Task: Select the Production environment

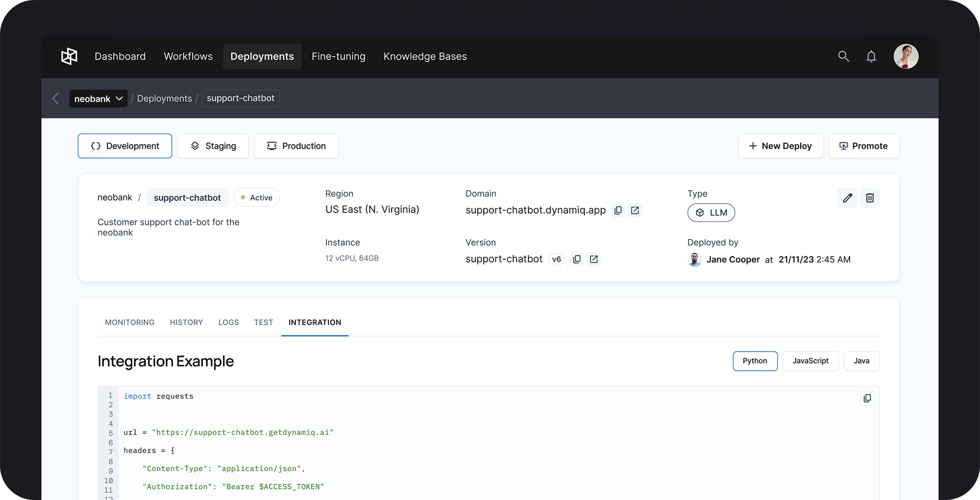Action: [296, 145]
